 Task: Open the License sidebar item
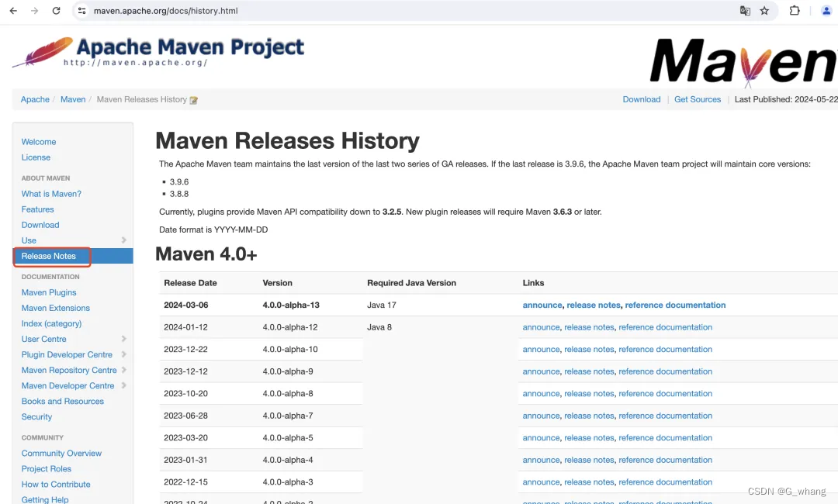[x=36, y=157]
